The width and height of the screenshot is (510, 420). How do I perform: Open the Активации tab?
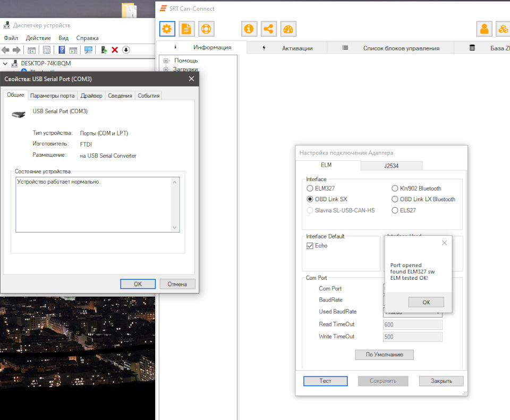click(x=287, y=48)
